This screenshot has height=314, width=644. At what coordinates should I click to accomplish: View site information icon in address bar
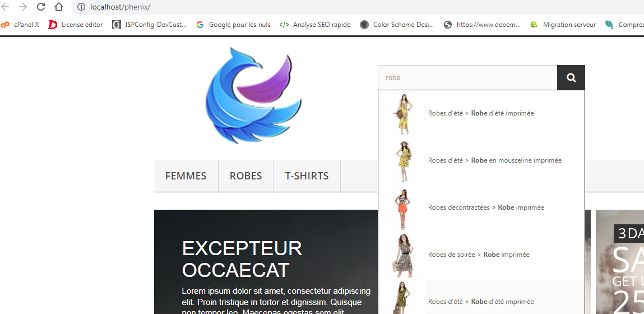pos(81,7)
